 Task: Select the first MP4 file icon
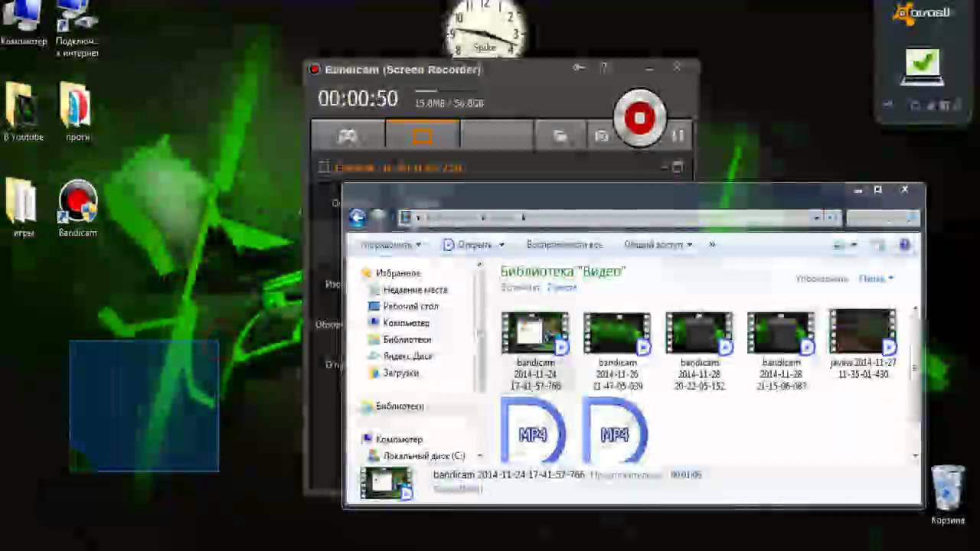(x=534, y=431)
